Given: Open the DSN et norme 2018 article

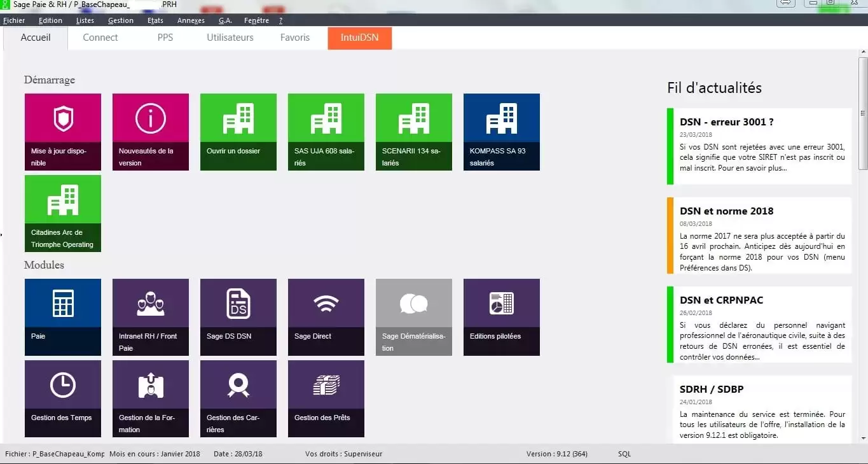Looking at the screenshot, I should pyautogui.click(x=726, y=211).
